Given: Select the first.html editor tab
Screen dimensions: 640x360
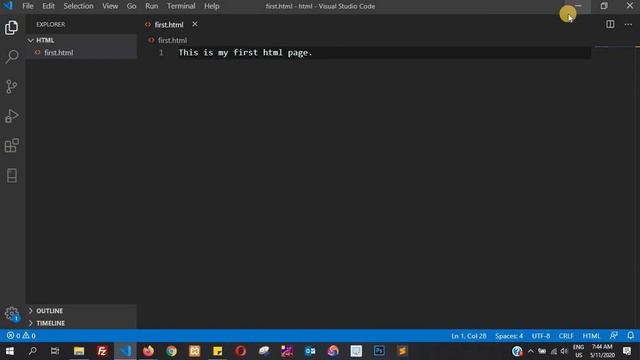Looking at the screenshot, I should (x=169, y=24).
